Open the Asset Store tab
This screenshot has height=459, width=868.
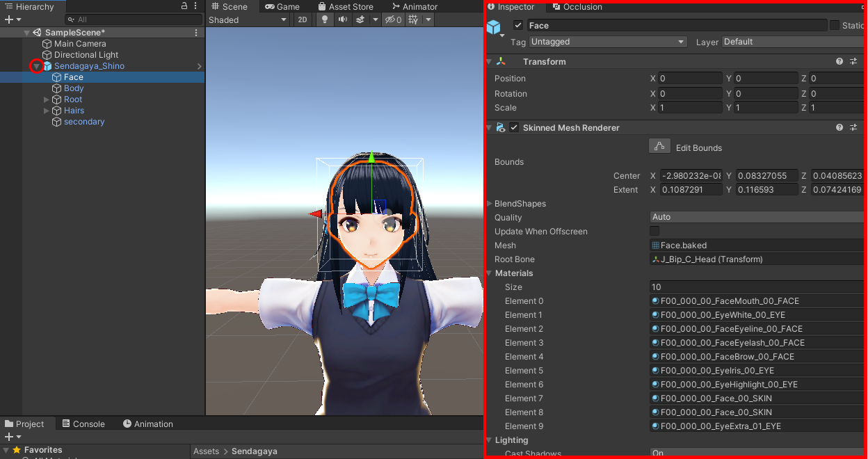coord(346,6)
